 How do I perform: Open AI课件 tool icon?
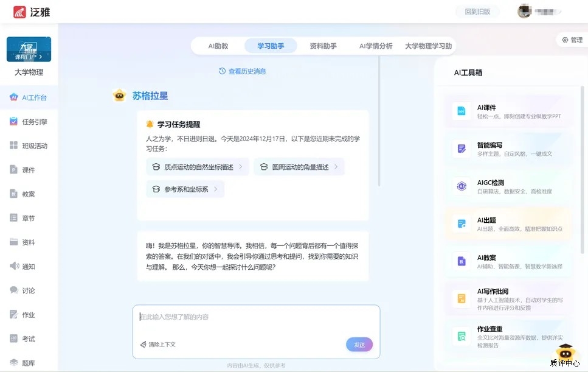click(462, 111)
